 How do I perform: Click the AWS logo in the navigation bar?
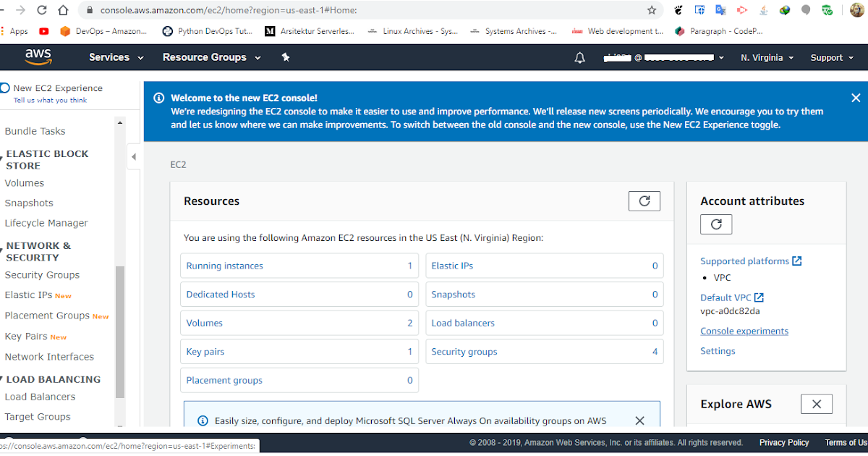coord(38,56)
